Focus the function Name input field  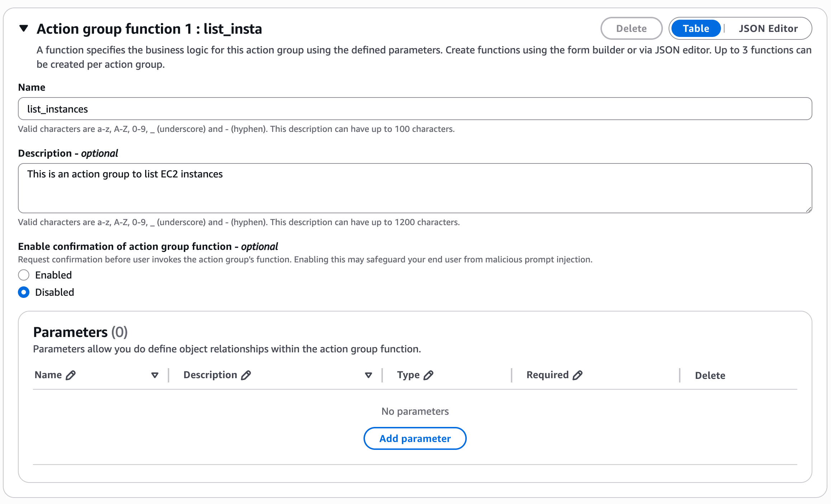pyautogui.click(x=415, y=109)
